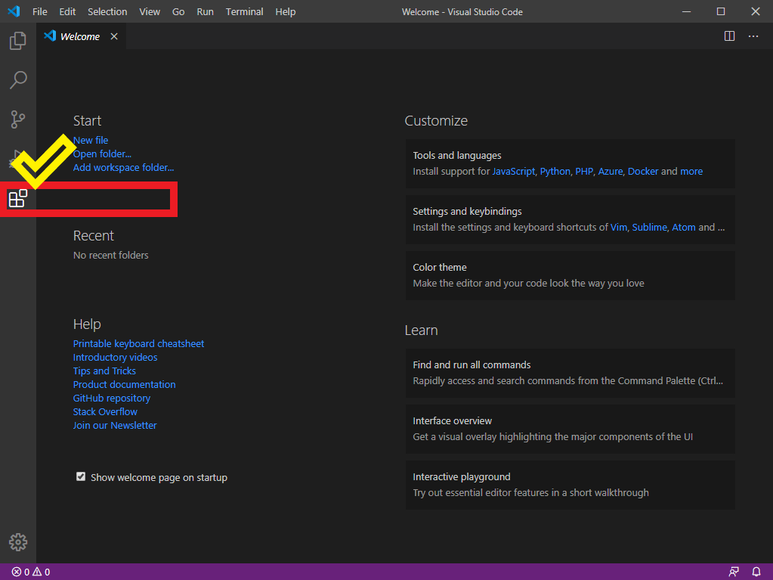Install Docker tools support
The width and height of the screenshot is (773, 580).
[642, 171]
